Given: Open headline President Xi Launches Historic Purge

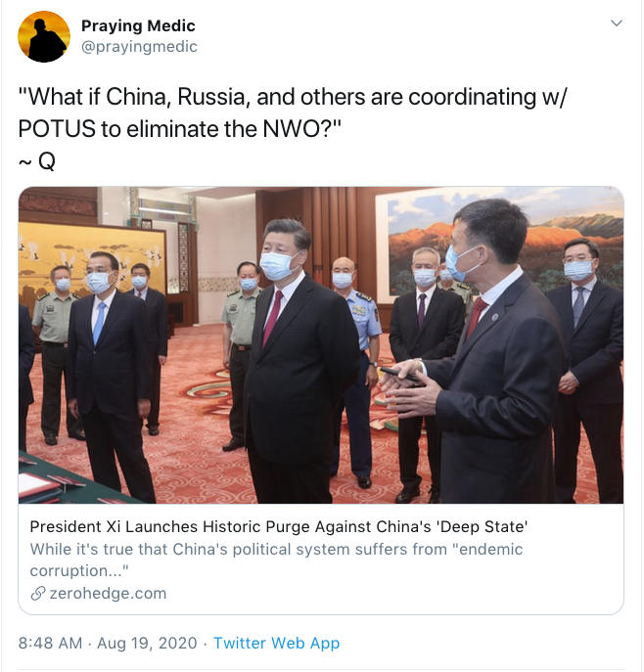Looking at the screenshot, I should [279, 526].
